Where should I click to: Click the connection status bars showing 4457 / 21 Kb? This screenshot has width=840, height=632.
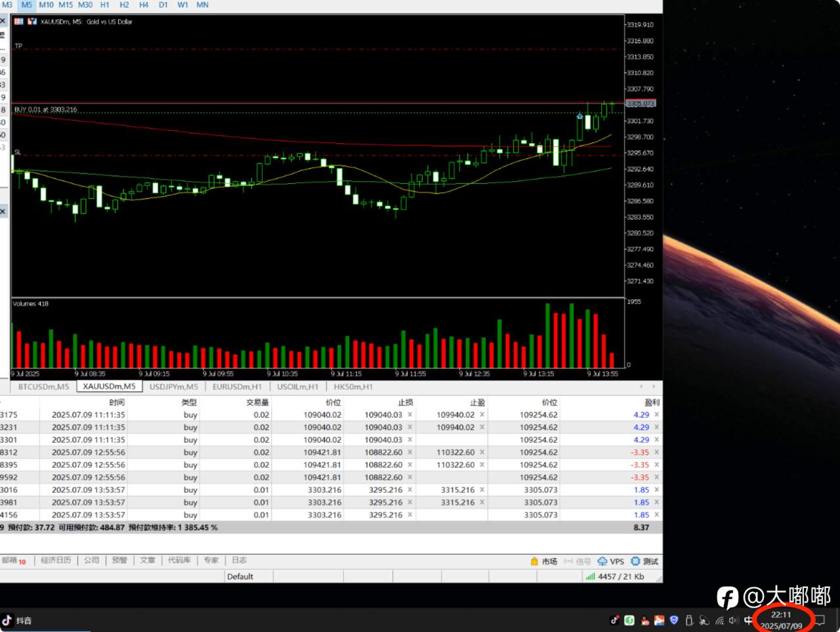(x=614, y=576)
